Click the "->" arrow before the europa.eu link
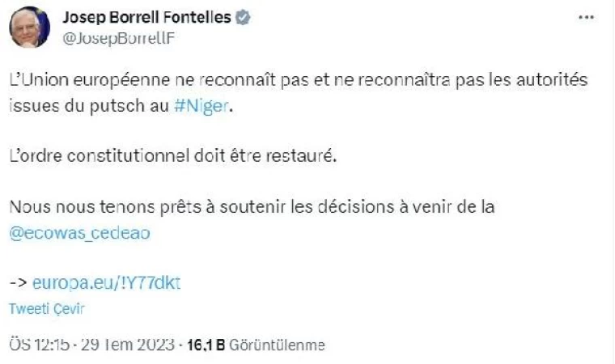This screenshot has width=615, height=364. pyautogui.click(x=18, y=281)
